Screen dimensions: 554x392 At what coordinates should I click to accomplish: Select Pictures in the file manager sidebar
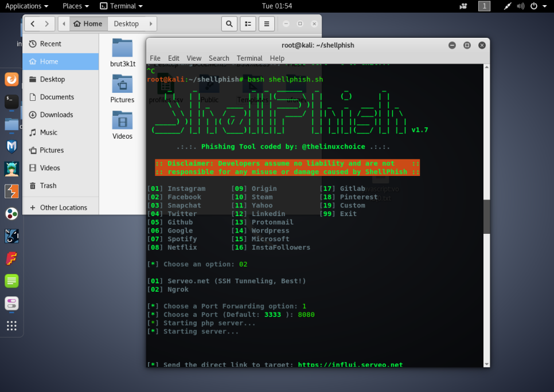coord(61,150)
